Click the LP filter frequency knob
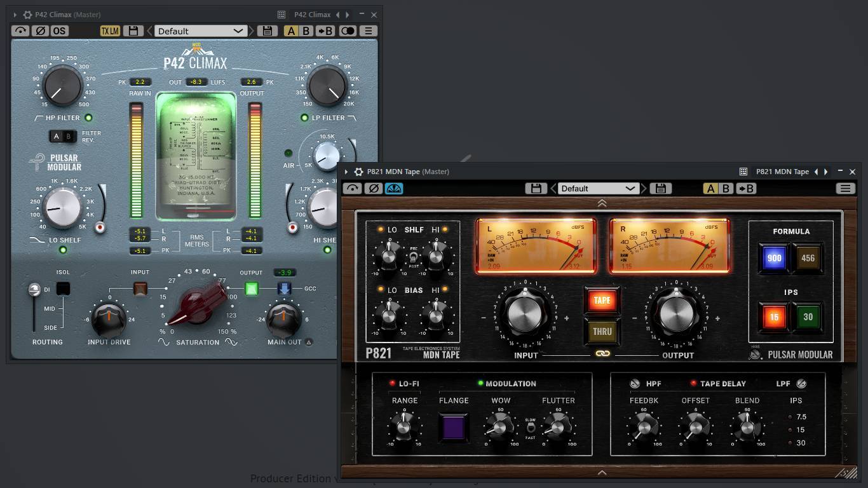 (328, 87)
